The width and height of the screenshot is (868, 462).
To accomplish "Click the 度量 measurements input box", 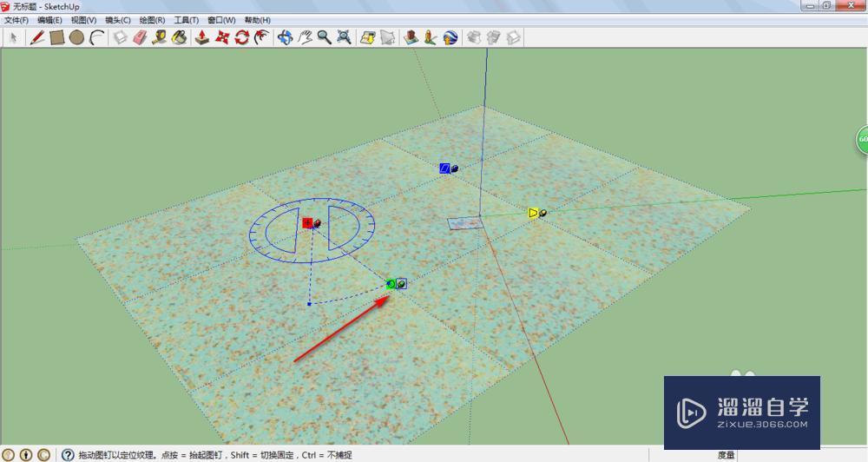I will click(x=803, y=455).
